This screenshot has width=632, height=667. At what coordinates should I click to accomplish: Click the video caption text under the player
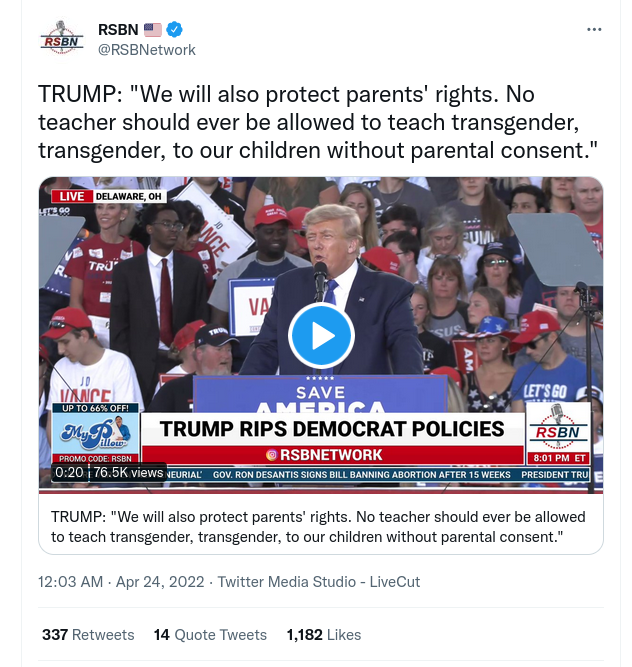[x=318, y=527]
